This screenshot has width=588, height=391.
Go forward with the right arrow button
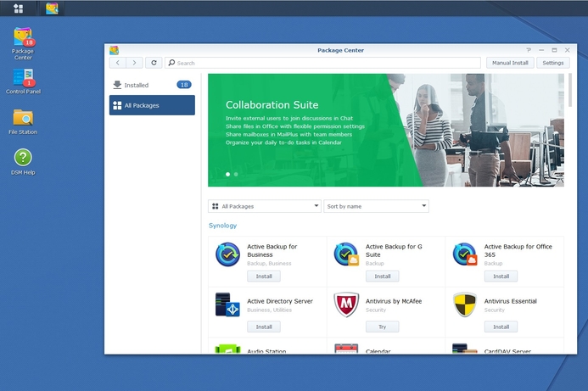[134, 63]
